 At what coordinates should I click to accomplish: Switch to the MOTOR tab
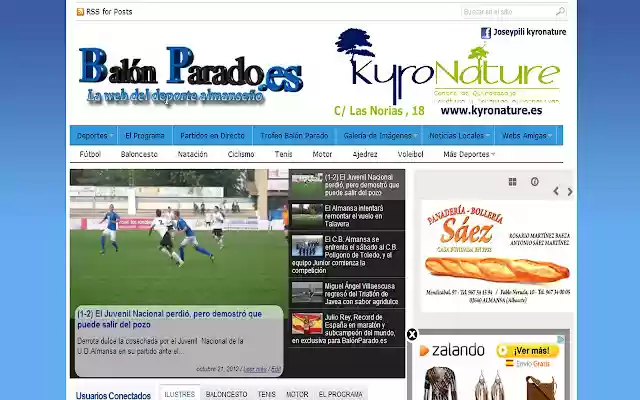pos(297,393)
